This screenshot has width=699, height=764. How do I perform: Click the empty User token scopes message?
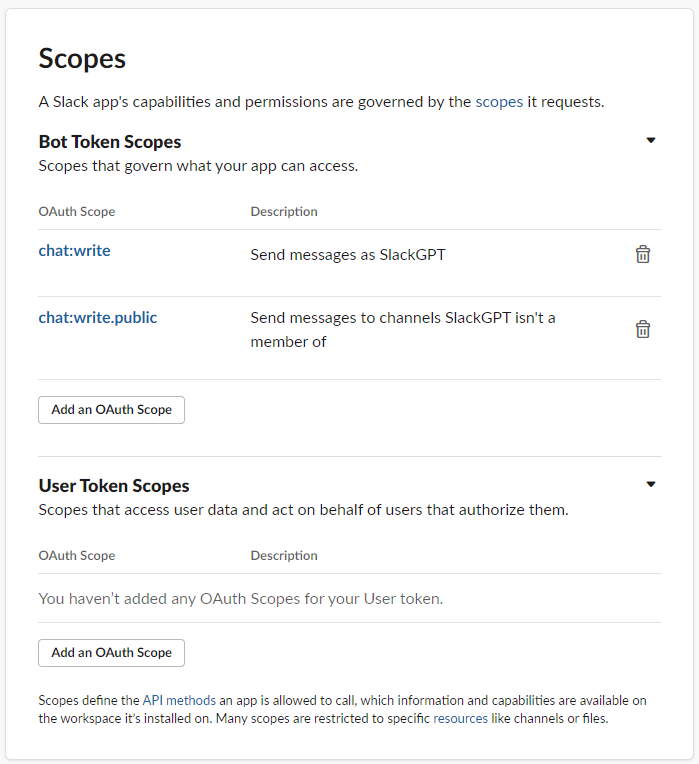tap(240, 599)
